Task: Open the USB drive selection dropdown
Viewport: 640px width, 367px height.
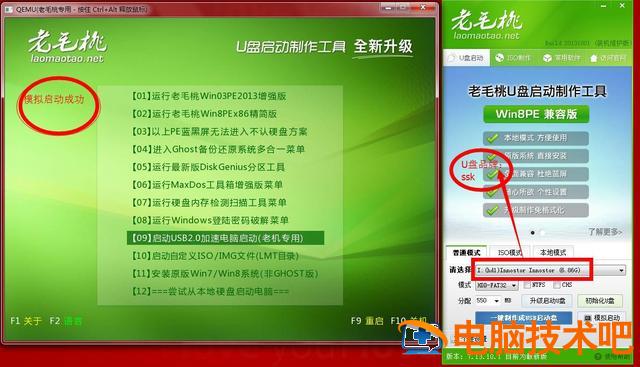Action: click(x=550, y=270)
